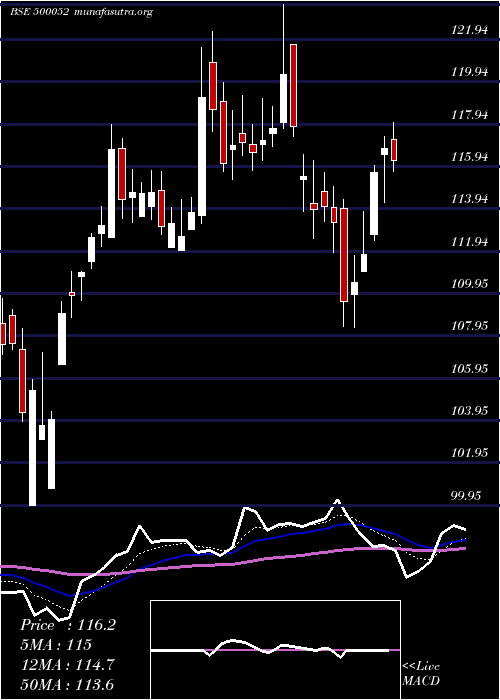This screenshot has height=700, width=500.
Task: Click the 109.95 price axis label
Action: pos(470,283)
